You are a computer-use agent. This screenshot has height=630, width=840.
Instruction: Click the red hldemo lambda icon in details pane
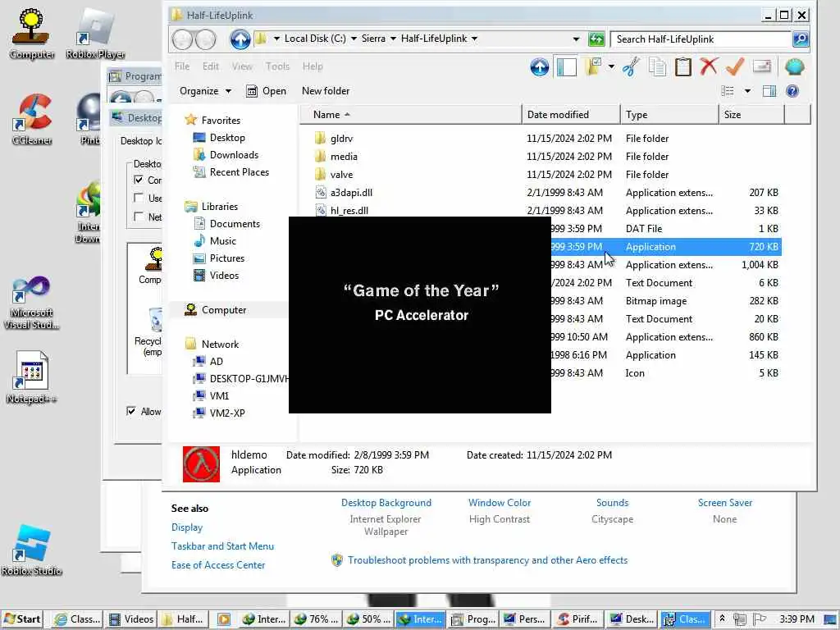coord(201,464)
